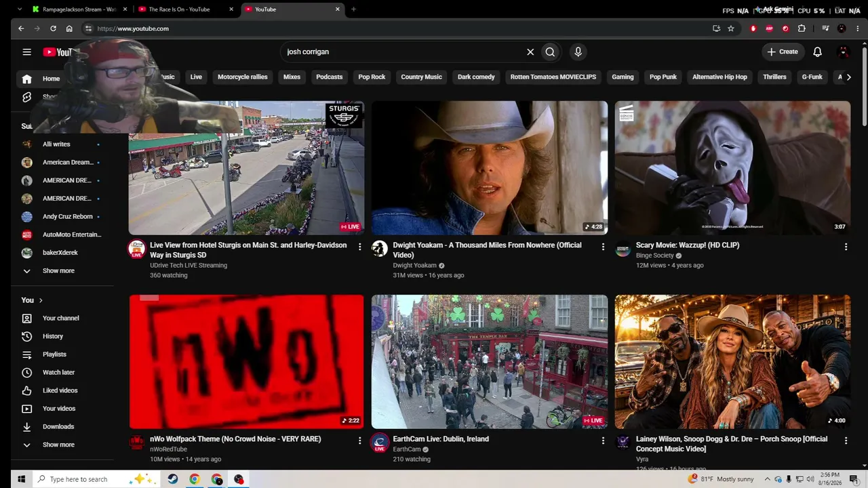Screen dimensions: 868x488
Task: Open the tab search dropdown arrow
Action: 20,9
